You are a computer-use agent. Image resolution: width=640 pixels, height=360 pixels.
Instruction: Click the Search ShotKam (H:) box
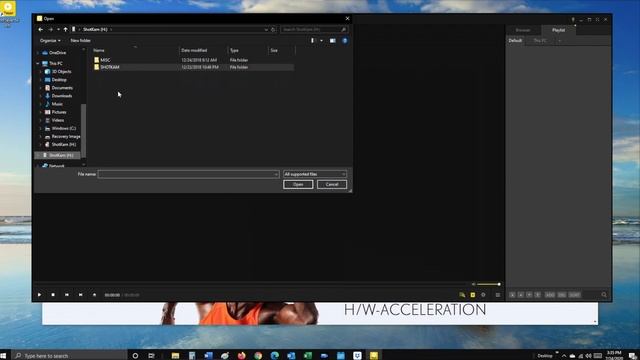tap(314, 29)
